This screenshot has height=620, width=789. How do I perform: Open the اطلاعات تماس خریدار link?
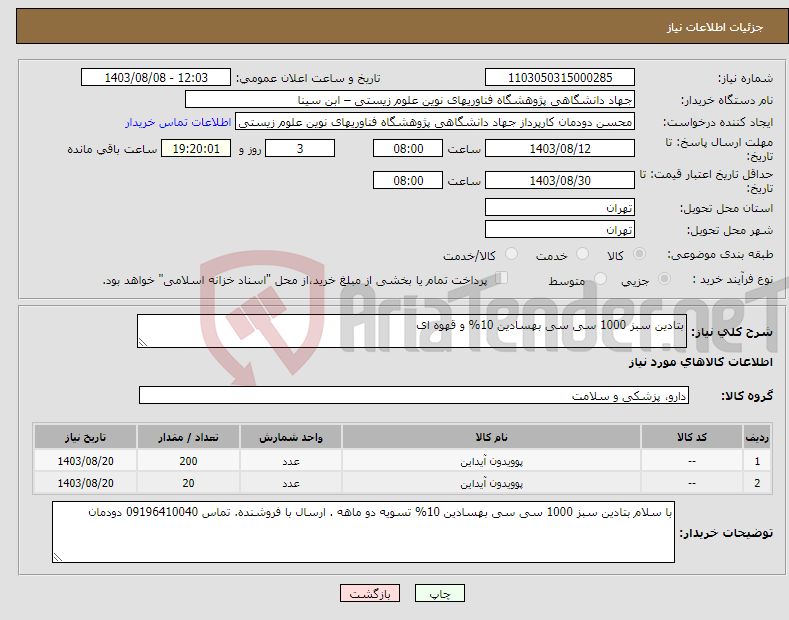tap(178, 122)
